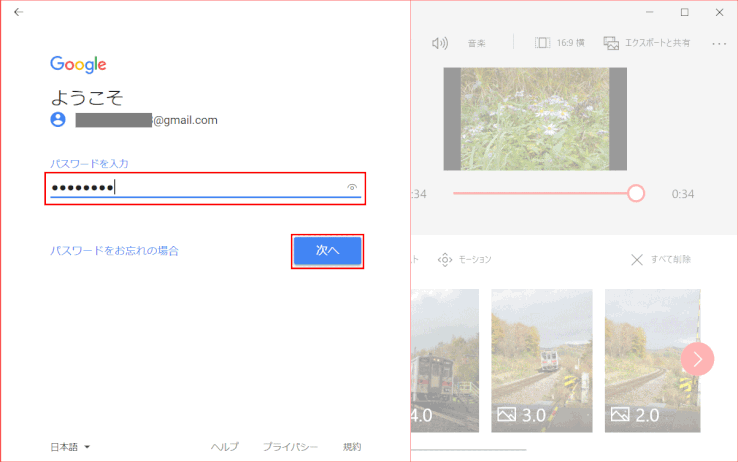Click the Google logo

tap(78, 64)
